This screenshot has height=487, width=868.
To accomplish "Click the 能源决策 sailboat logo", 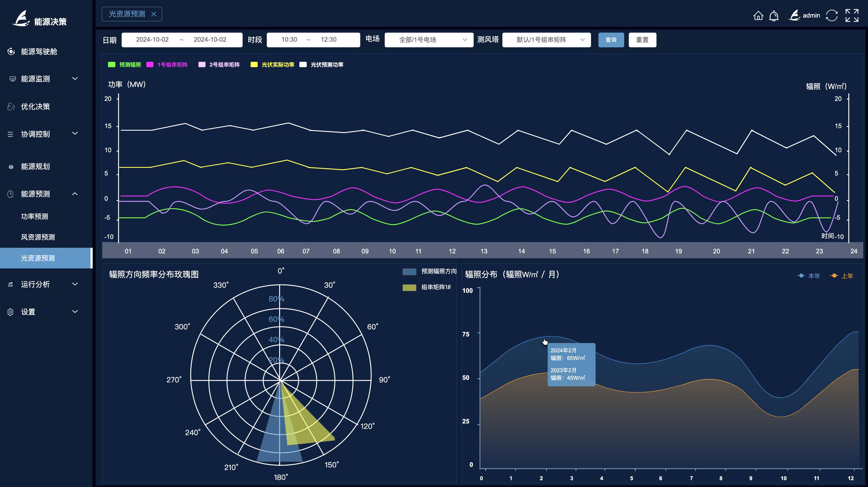I will 21,18.
